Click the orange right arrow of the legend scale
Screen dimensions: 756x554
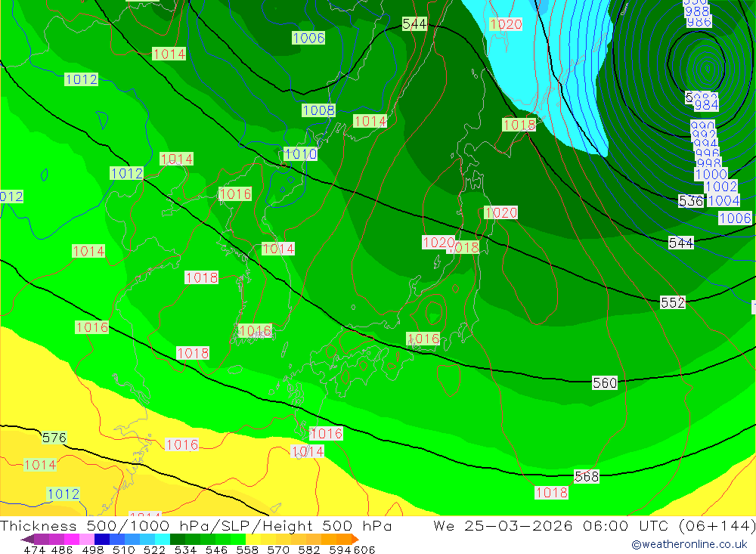[355, 539]
